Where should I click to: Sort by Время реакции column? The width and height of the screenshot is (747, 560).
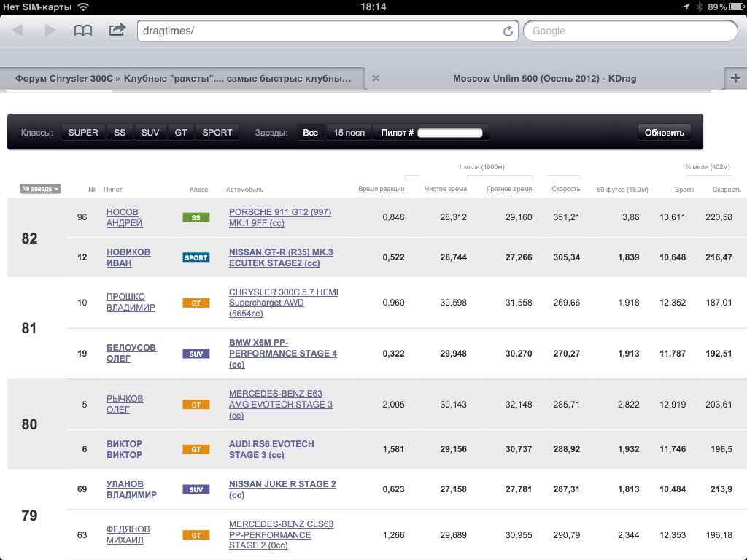381,189
